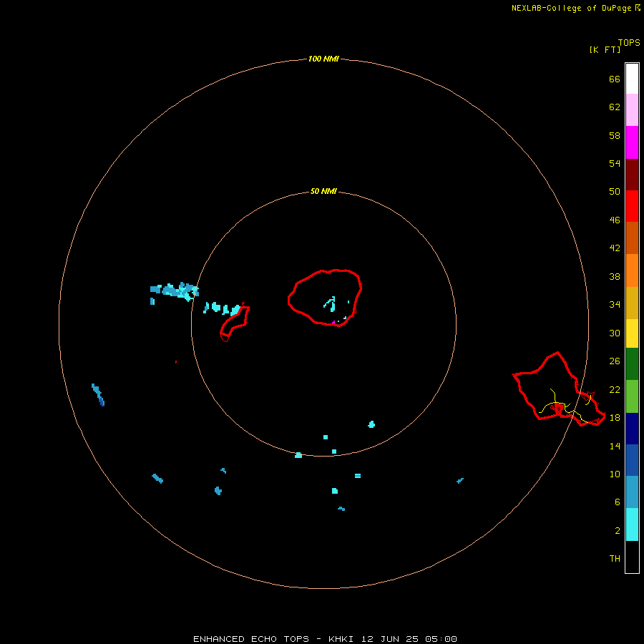This screenshot has width=644, height=644.
Task: Click the cyan legend swatch
Action: click(632, 525)
